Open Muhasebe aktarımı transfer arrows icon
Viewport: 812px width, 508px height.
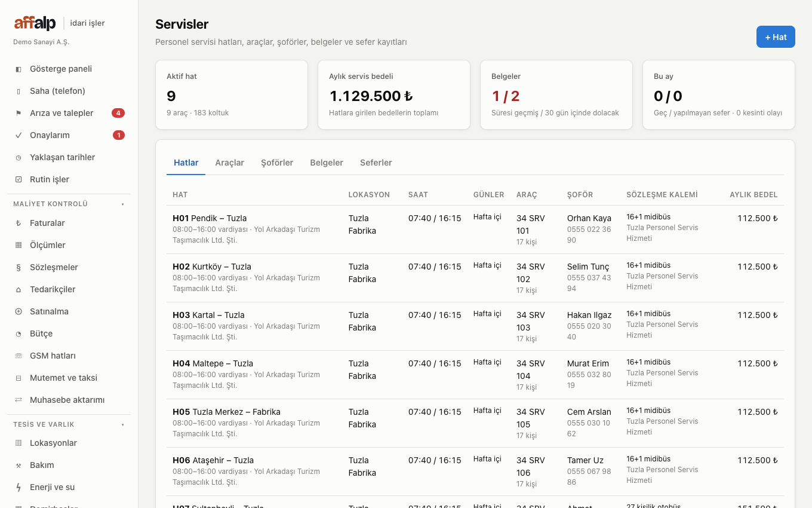pyautogui.click(x=19, y=400)
